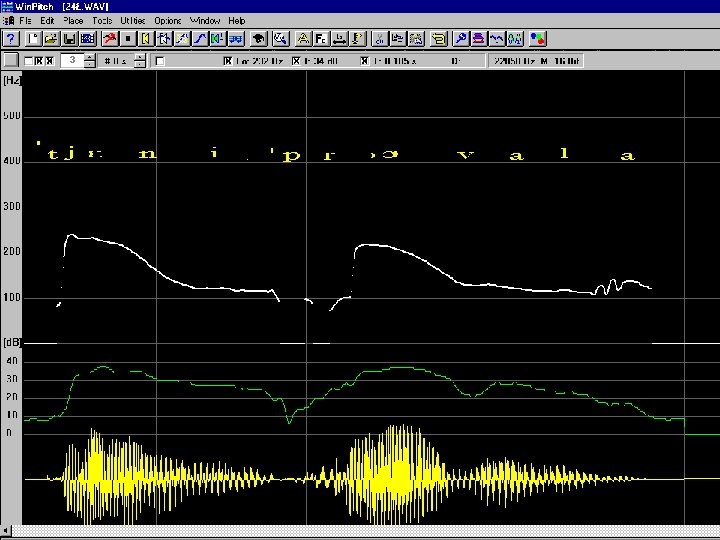Open the Place menu
Viewport: 720px width, 540px height.
tap(73, 21)
